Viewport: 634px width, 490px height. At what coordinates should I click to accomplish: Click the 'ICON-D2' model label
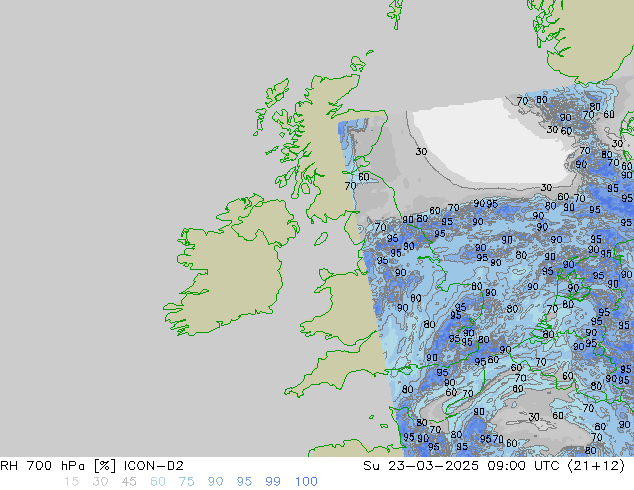click(154, 466)
